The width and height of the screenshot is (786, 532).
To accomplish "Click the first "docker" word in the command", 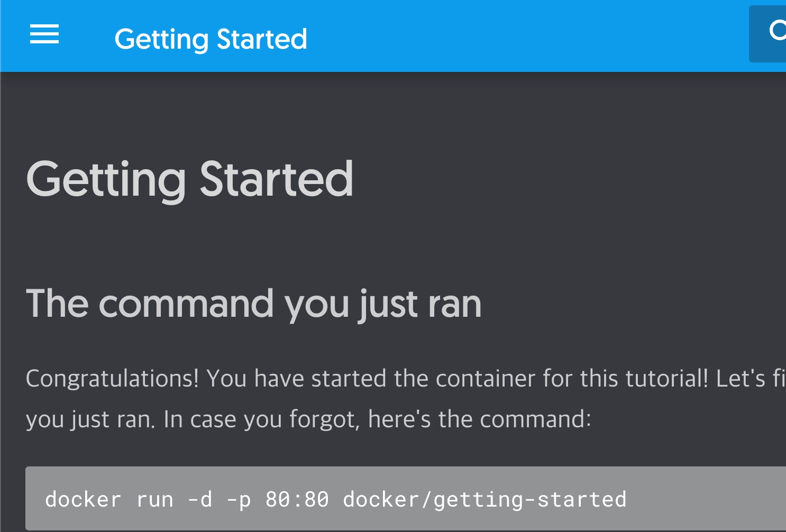I will pos(83,499).
